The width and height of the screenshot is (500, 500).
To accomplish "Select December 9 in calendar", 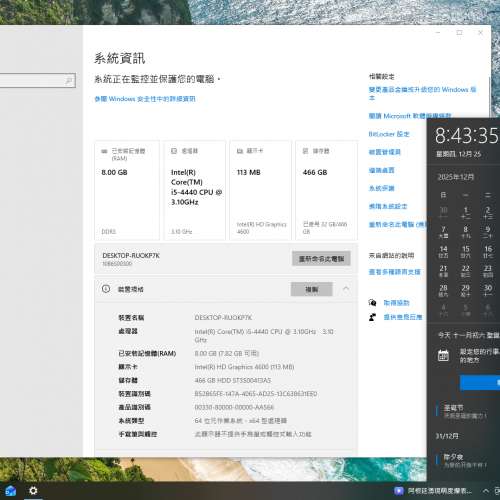I will coord(488,232).
